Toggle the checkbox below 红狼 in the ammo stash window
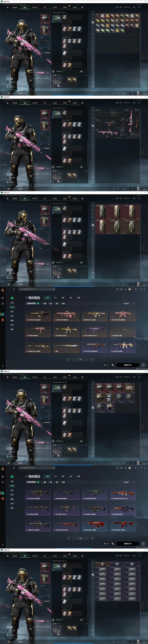The image size is (148, 644). click(8, 82)
